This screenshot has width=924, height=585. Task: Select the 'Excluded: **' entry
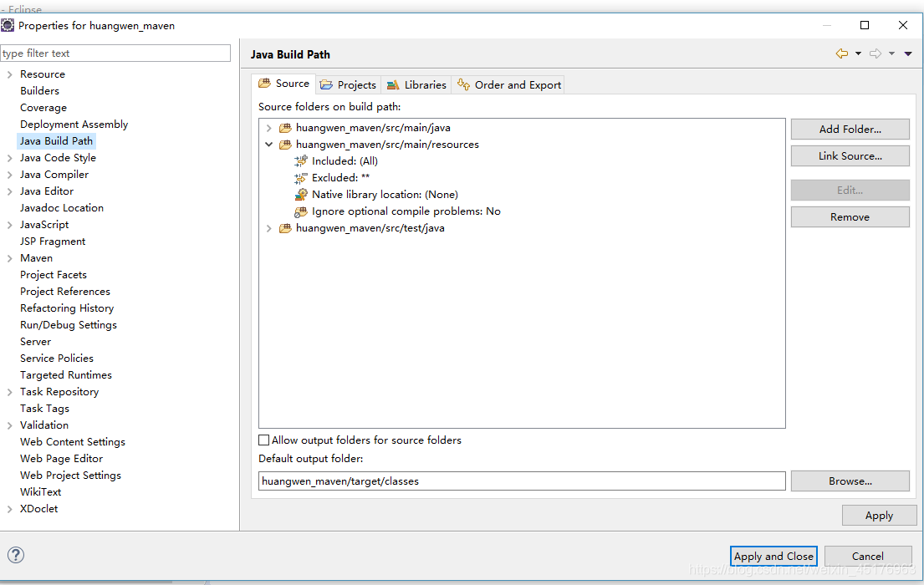340,178
